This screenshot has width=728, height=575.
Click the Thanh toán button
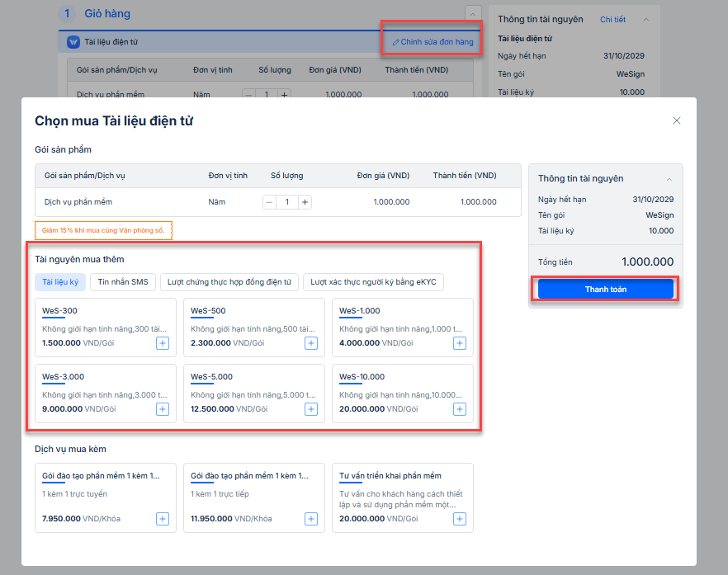point(606,290)
